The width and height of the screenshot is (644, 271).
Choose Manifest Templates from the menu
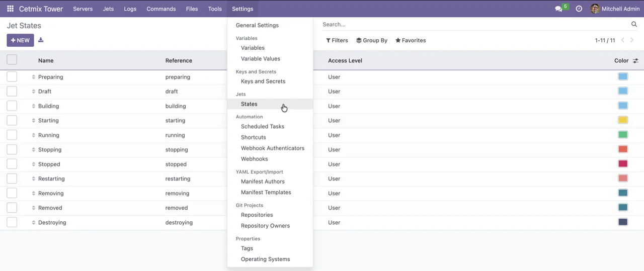click(x=266, y=193)
